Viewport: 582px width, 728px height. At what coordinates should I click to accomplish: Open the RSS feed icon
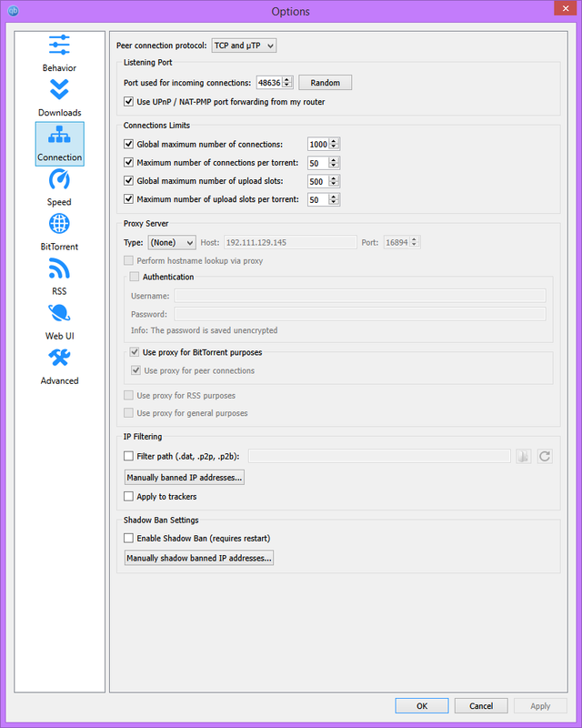click(59, 268)
